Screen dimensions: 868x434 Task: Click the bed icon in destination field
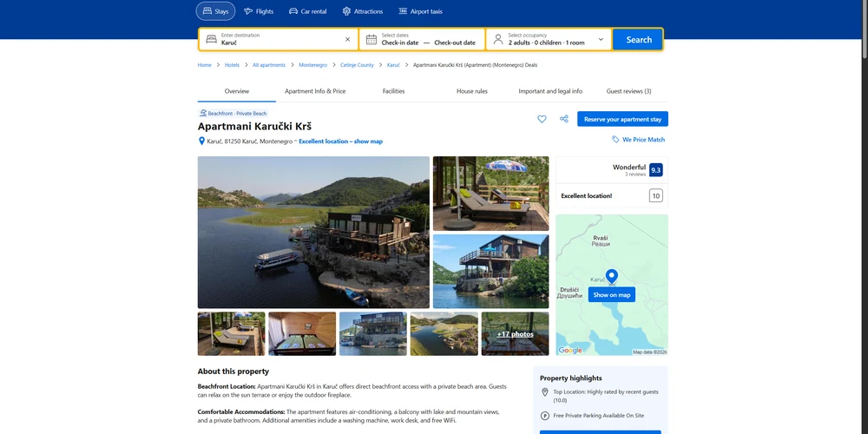point(211,39)
